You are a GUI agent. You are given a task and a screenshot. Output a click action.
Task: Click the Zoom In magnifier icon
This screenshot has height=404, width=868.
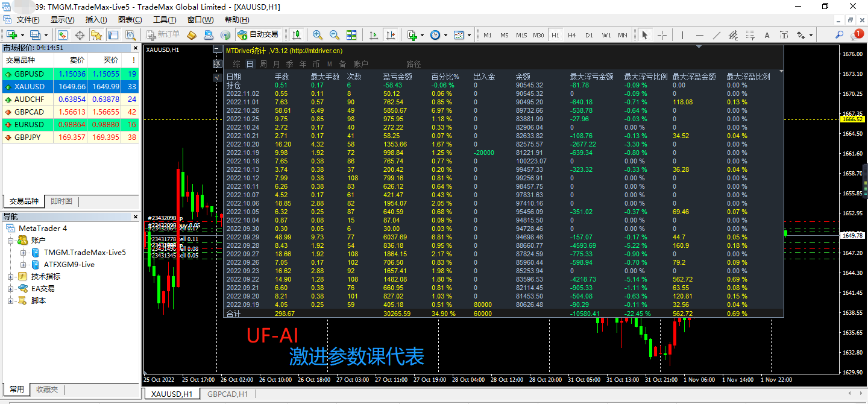pos(318,34)
